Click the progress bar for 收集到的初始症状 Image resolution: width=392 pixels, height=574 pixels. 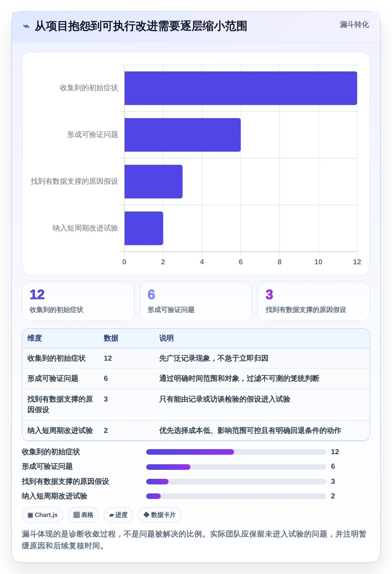click(x=236, y=452)
